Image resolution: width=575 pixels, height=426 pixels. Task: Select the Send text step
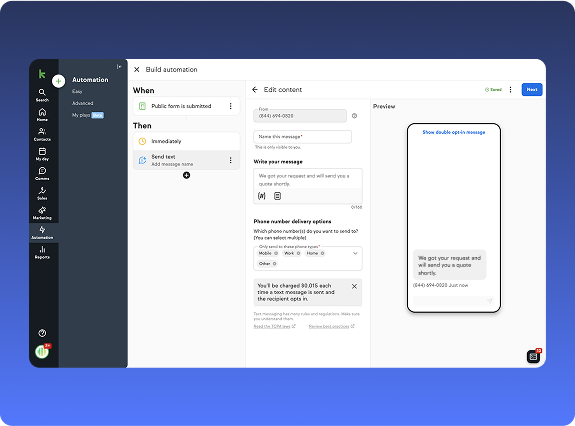pos(186,160)
